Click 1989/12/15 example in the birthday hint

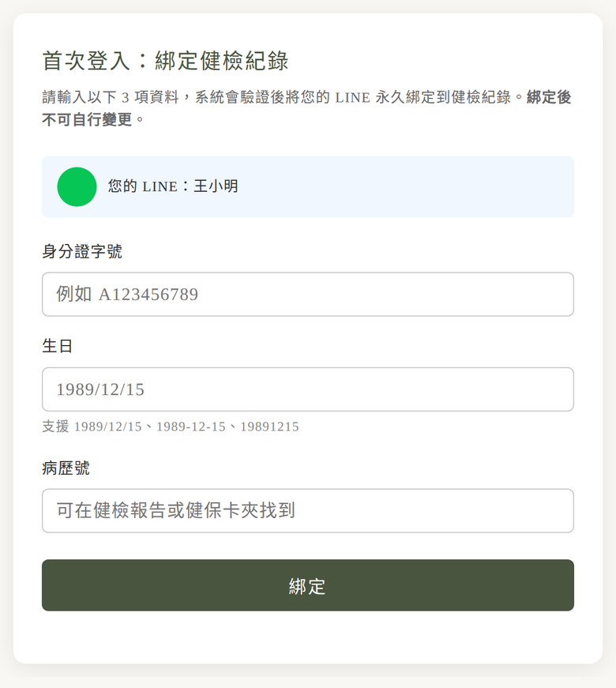click(x=107, y=427)
